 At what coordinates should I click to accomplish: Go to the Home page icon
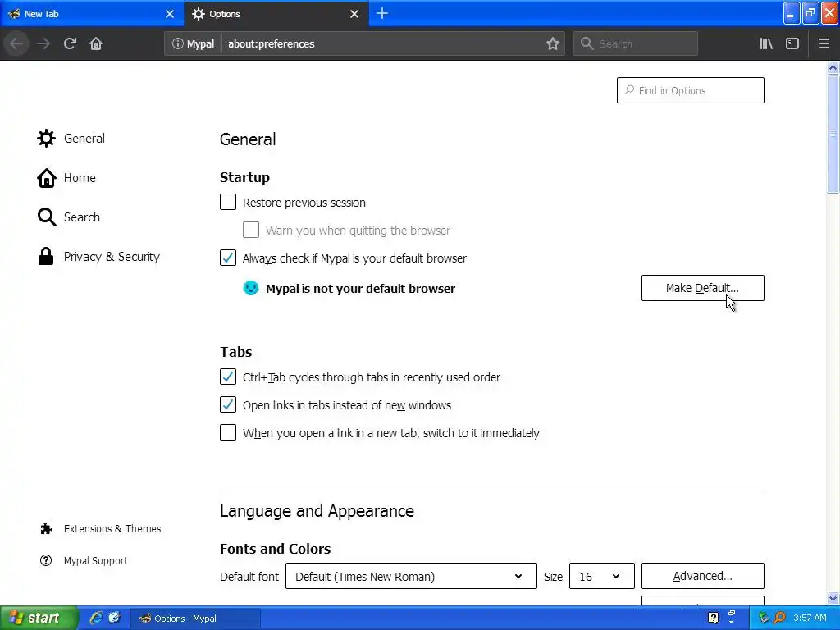click(96, 43)
